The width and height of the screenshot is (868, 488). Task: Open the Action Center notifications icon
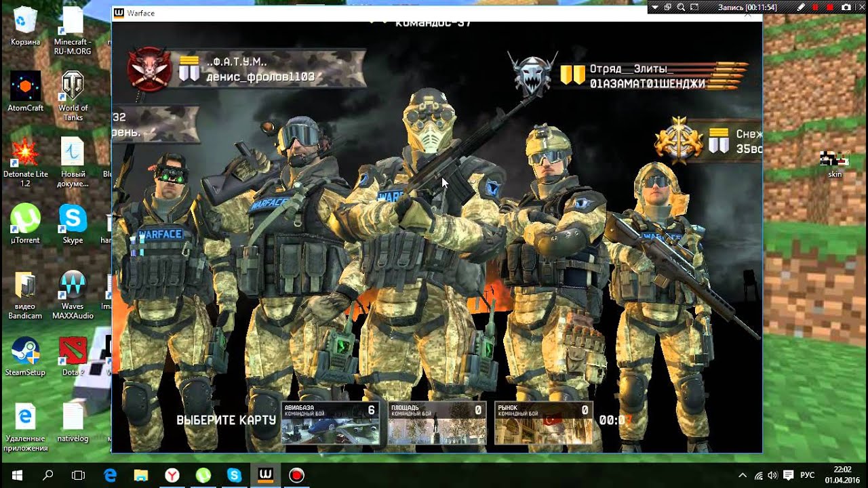[789, 475]
